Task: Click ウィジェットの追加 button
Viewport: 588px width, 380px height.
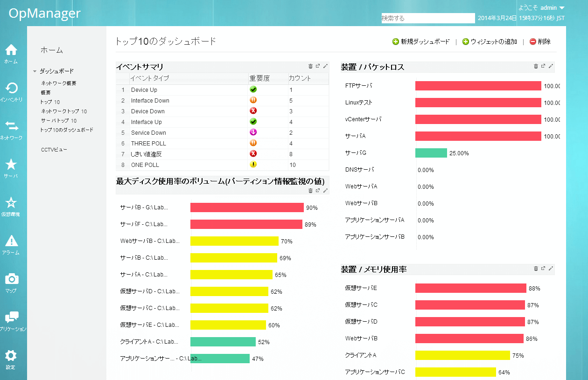Action: pyautogui.click(x=490, y=41)
